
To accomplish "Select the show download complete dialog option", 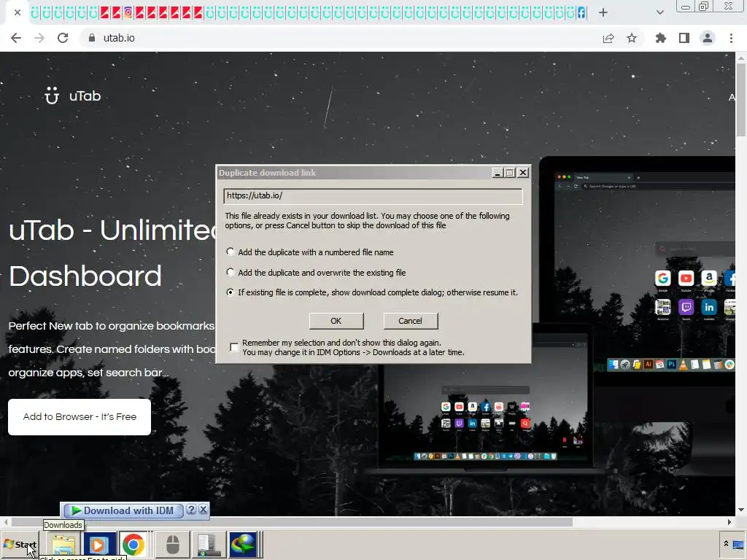I will [231, 292].
